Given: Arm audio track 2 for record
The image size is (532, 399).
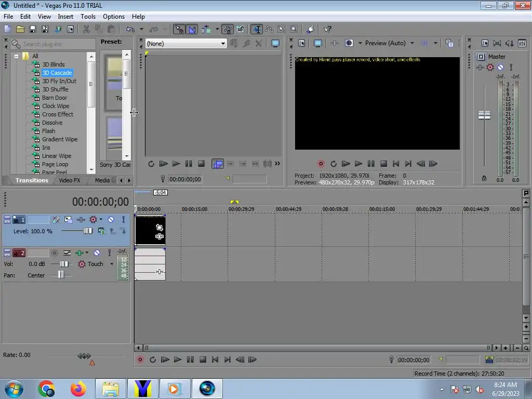Looking at the screenshot, I should (x=54, y=253).
